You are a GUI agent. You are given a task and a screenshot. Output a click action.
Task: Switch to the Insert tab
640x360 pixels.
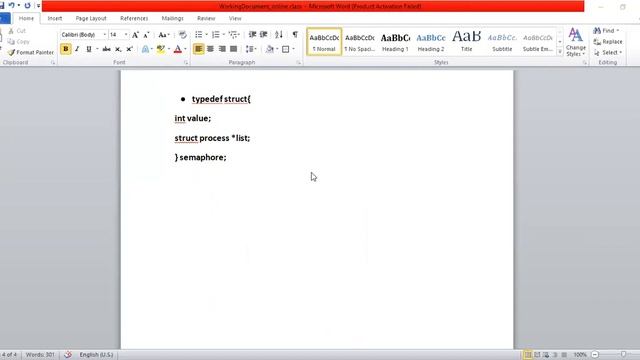pos(55,18)
